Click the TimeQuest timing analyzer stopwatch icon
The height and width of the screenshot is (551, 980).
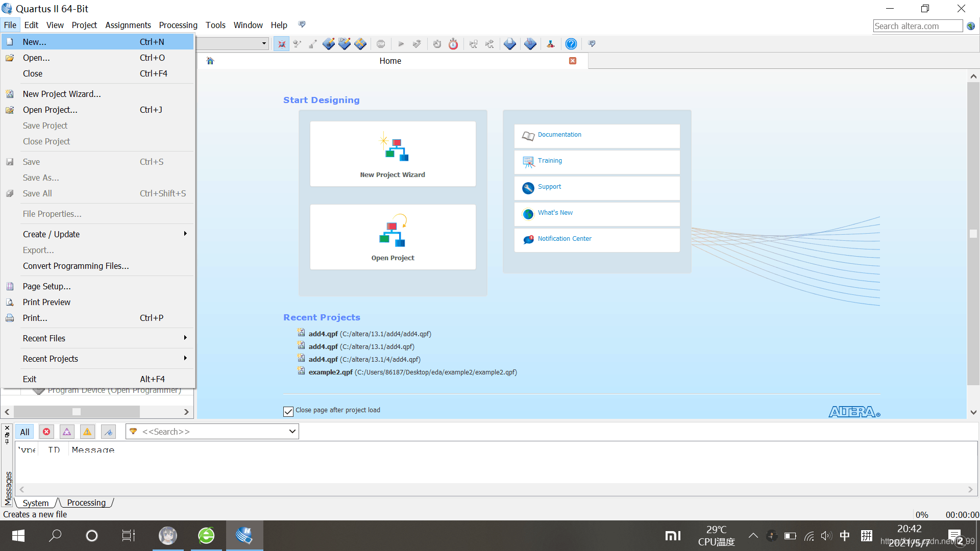453,44
